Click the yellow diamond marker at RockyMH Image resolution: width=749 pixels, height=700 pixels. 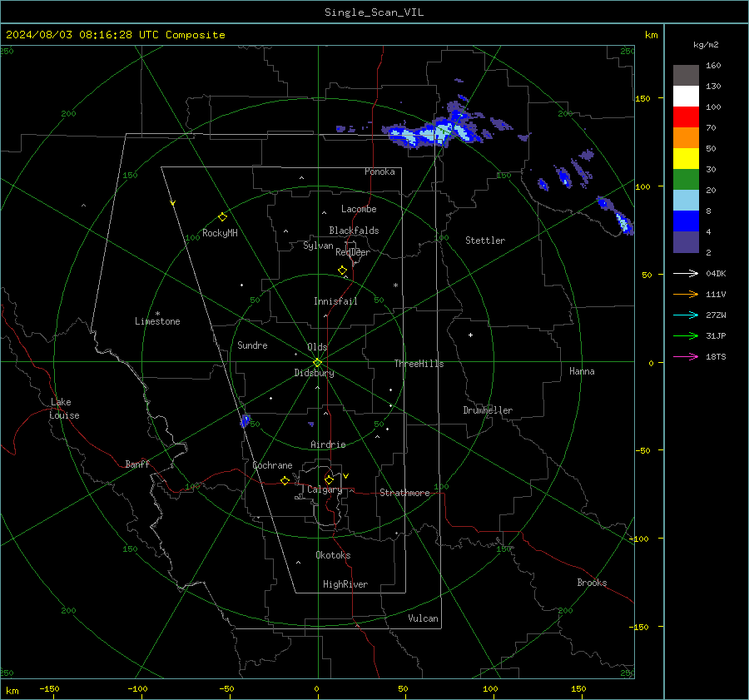point(222,217)
